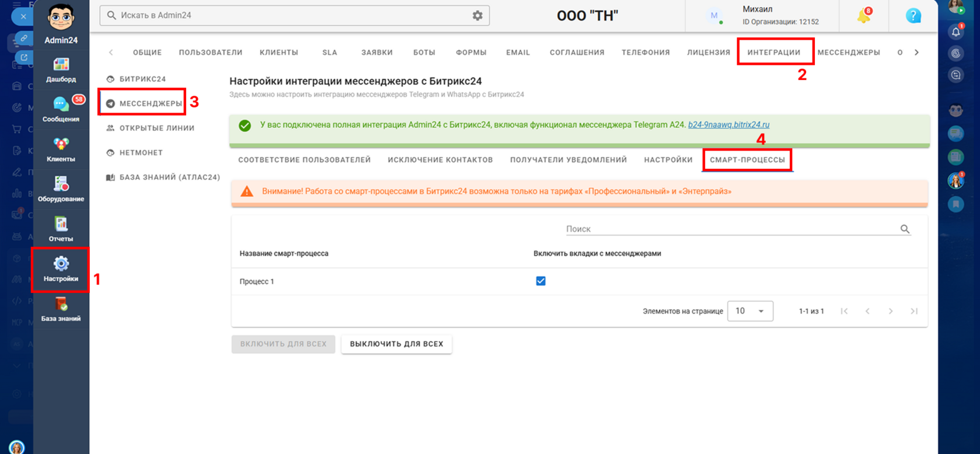Viewport: 980px width, 454px height.
Task: Open the Dashboard sidebar icon
Action: pyautogui.click(x=61, y=70)
